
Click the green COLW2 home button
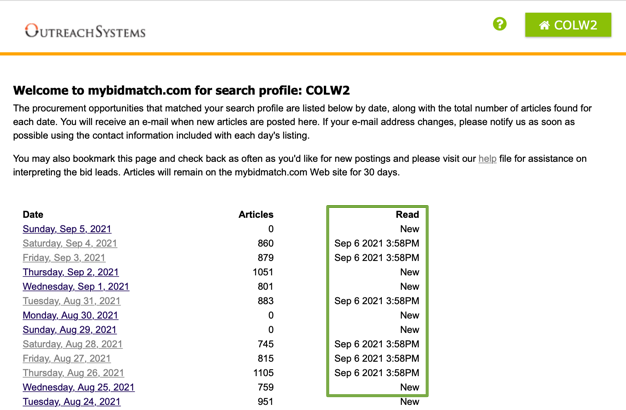click(x=568, y=25)
